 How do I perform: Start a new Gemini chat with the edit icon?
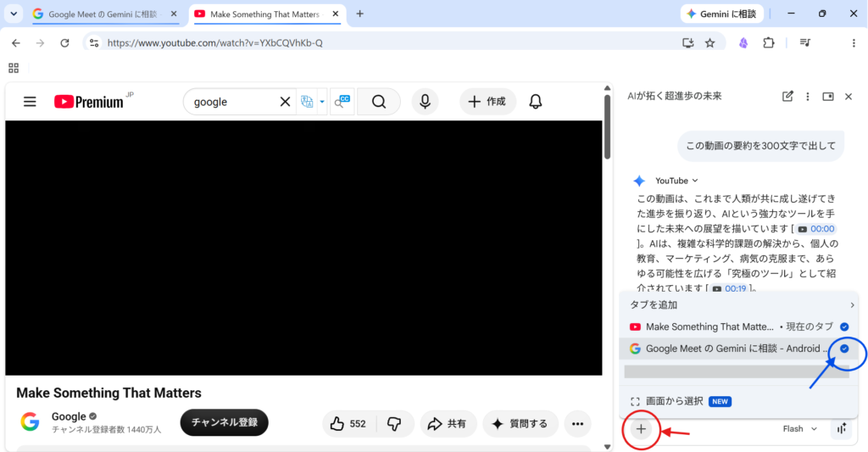point(787,97)
